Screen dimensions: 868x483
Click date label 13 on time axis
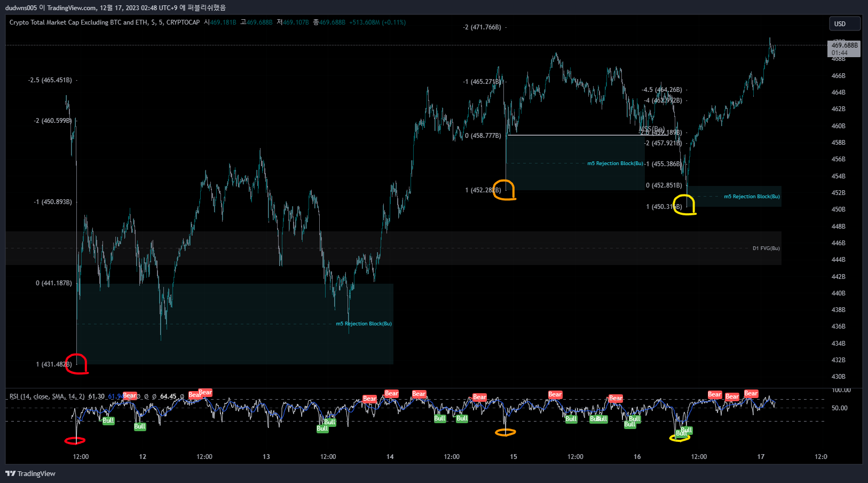point(266,457)
